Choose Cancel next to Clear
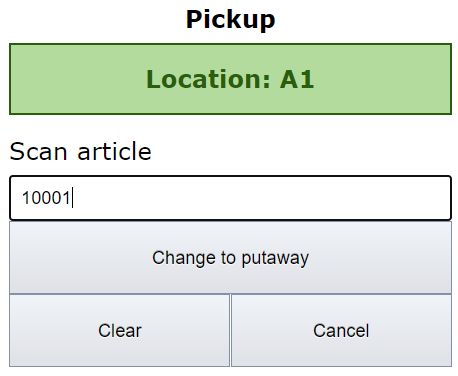Viewport: 458px width, 376px height. [341, 330]
